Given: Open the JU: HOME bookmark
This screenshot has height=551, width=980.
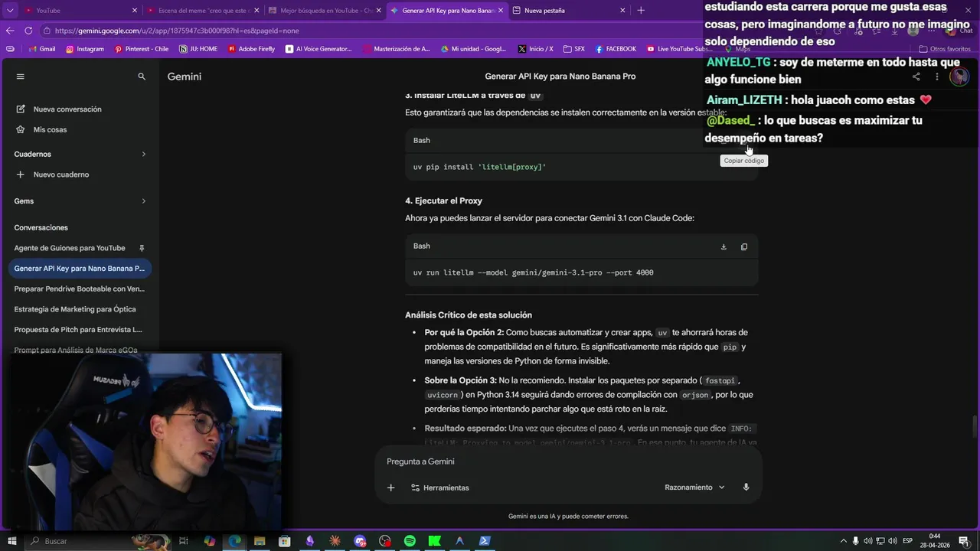Looking at the screenshot, I should (198, 49).
